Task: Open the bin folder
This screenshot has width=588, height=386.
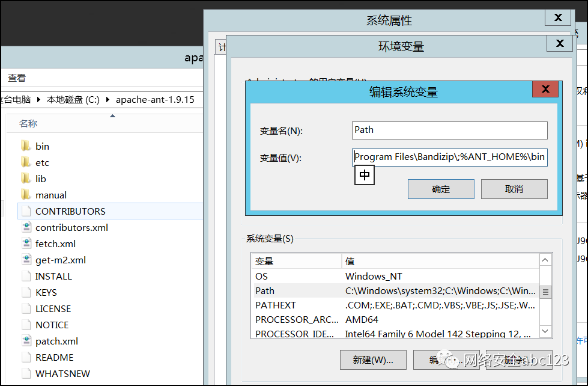Action: (41, 146)
